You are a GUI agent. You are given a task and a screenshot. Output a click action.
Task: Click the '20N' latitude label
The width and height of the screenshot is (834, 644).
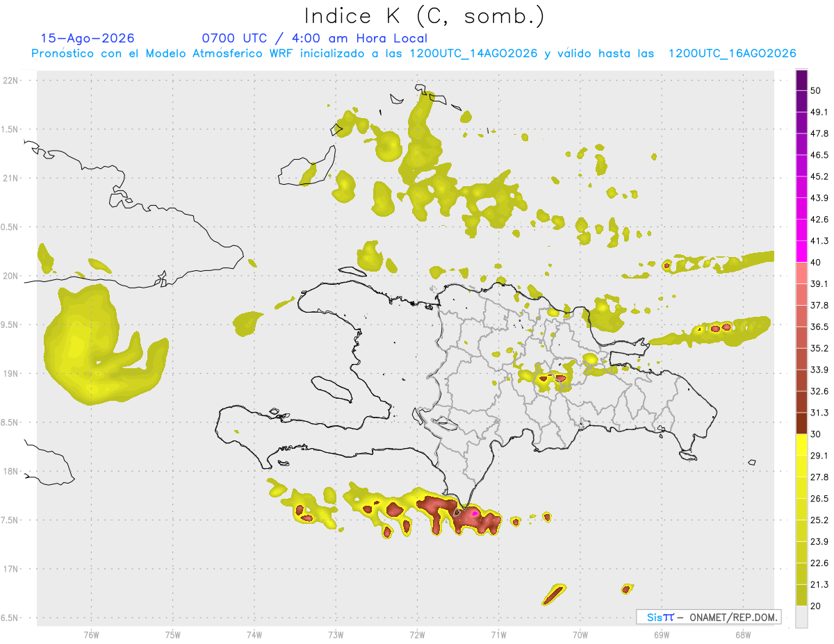coord(11,276)
